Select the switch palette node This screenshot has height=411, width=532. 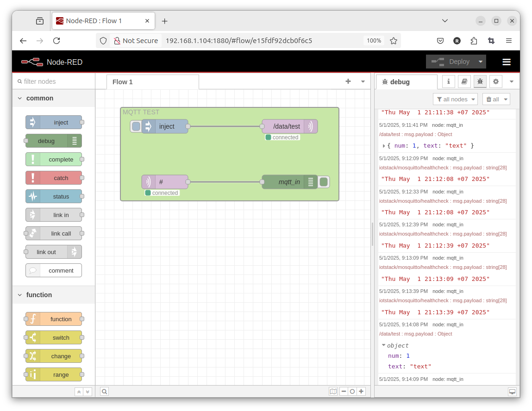(x=54, y=337)
